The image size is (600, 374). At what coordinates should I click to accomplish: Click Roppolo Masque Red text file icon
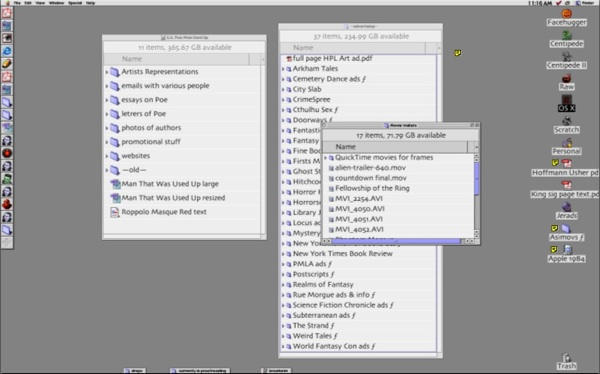tap(115, 212)
